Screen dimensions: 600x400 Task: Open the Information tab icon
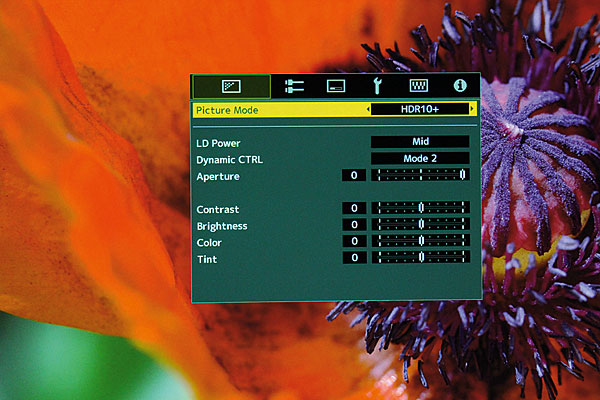(460, 85)
